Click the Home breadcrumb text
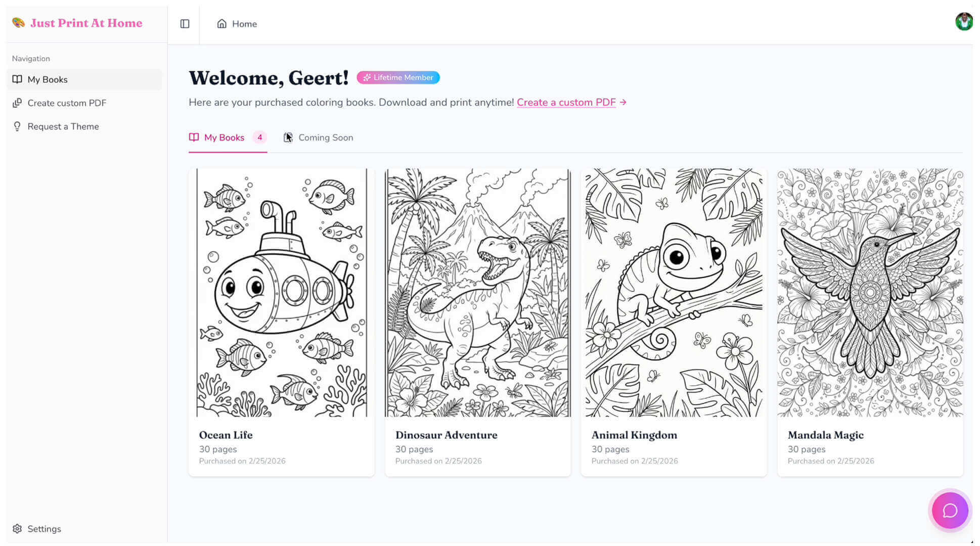The height and width of the screenshot is (546, 980). tap(244, 24)
